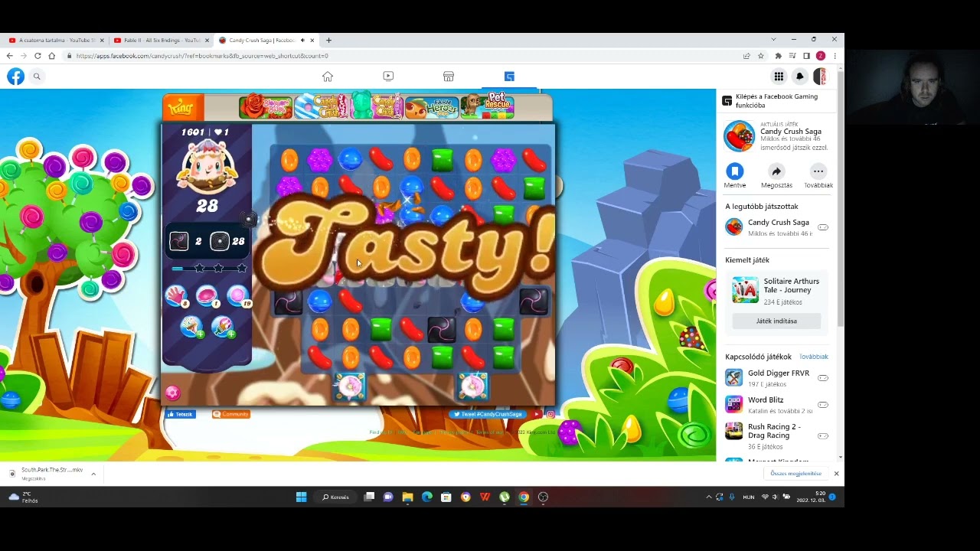Image resolution: width=980 pixels, height=551 pixels.
Task: Open a new browser tab
Action: [x=328, y=40]
